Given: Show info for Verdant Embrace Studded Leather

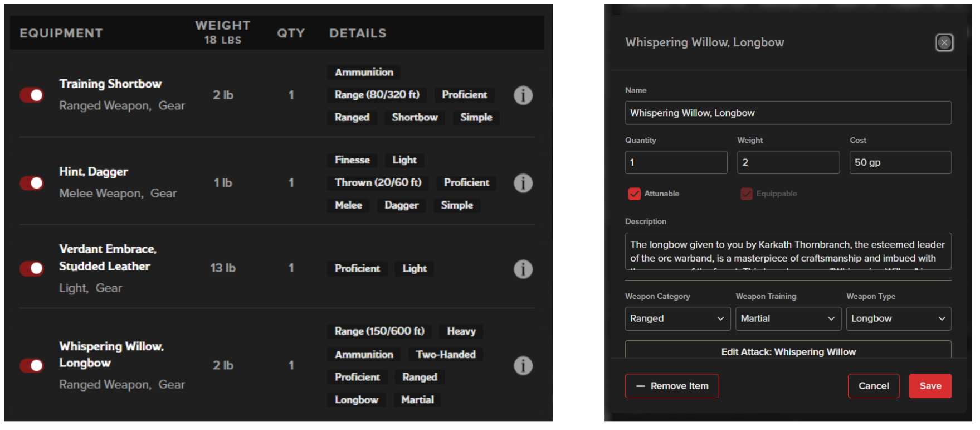Looking at the screenshot, I should [523, 269].
